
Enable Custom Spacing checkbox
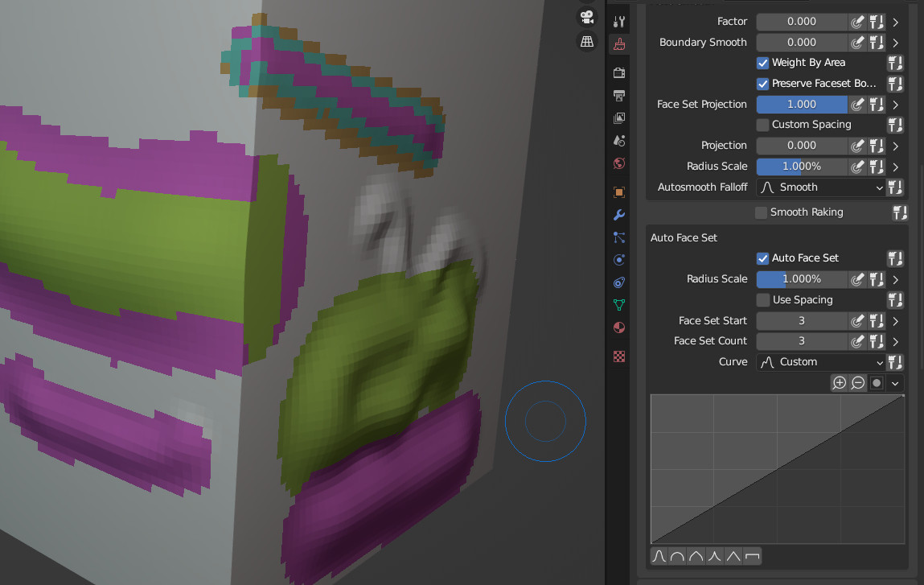[762, 125]
